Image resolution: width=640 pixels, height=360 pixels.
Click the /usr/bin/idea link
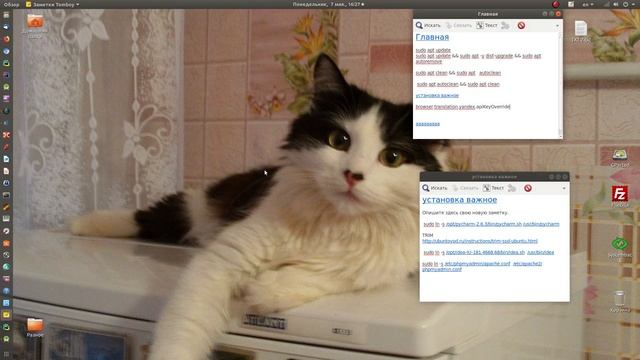pyautogui.click(x=541, y=253)
